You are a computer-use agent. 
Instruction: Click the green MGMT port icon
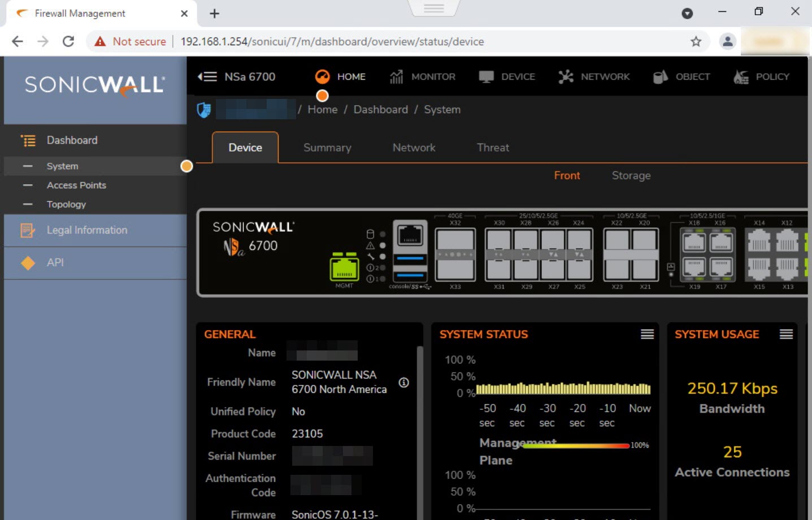click(x=344, y=267)
